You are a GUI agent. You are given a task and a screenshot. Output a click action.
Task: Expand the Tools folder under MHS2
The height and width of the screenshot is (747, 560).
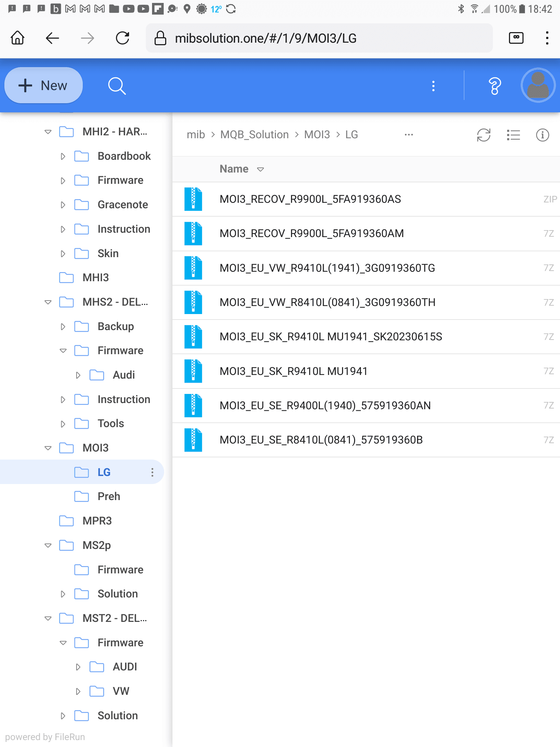coord(63,424)
